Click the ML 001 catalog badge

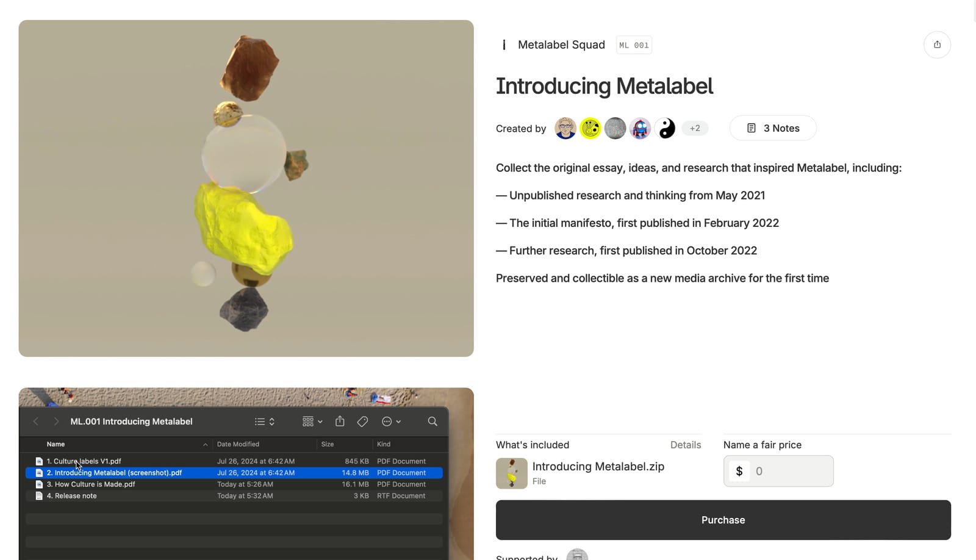634,45
